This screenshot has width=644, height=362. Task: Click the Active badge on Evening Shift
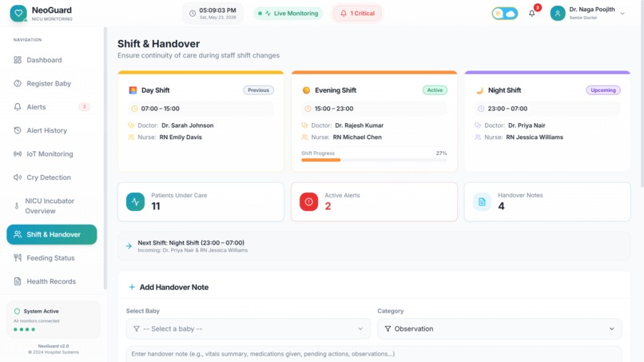435,90
